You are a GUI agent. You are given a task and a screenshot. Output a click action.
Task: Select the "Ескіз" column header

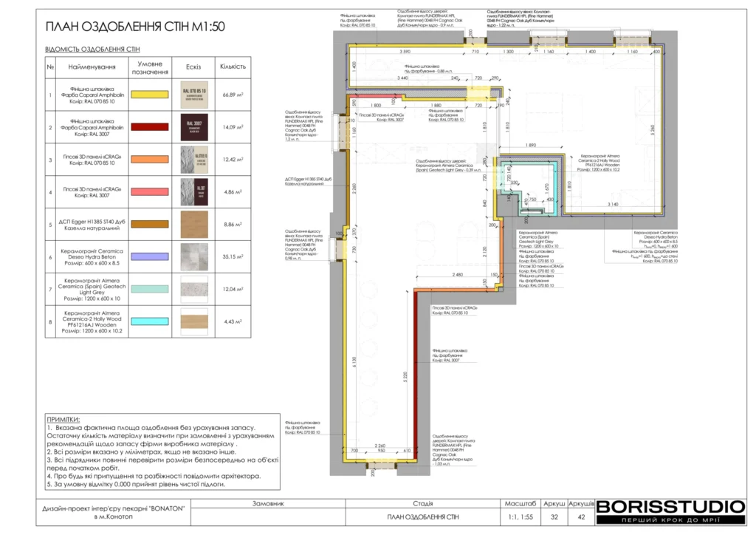[x=193, y=67]
